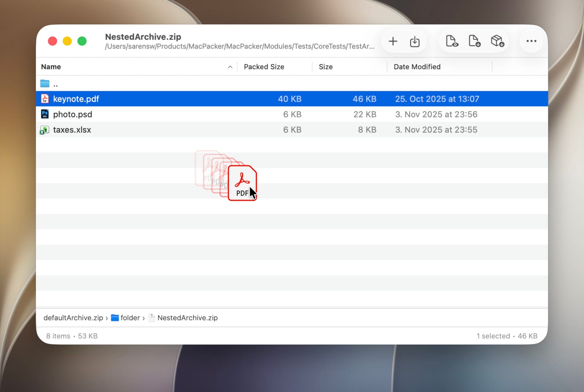The image size is (584, 392).
Task: Click the dragged PDF file thumbnail
Action: 242,183
